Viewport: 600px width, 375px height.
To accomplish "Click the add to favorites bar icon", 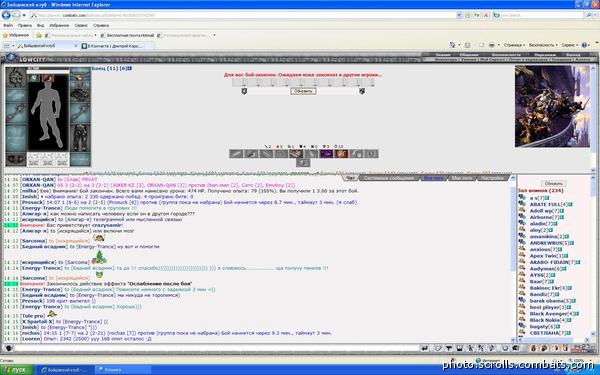I will [39, 35].
